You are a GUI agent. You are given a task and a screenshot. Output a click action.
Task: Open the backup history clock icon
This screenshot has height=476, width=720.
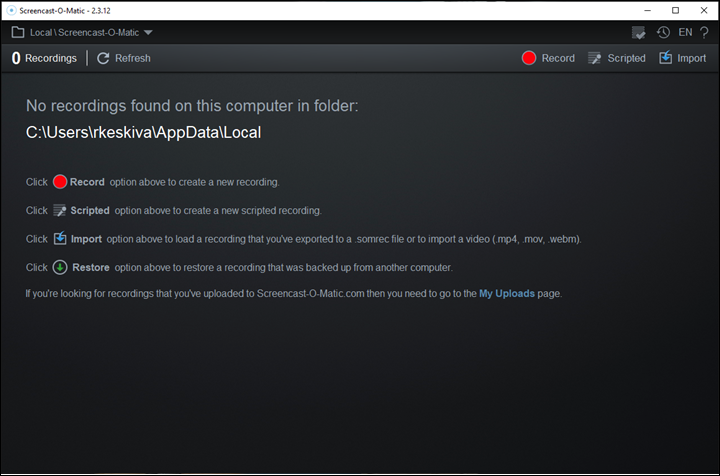click(x=663, y=32)
